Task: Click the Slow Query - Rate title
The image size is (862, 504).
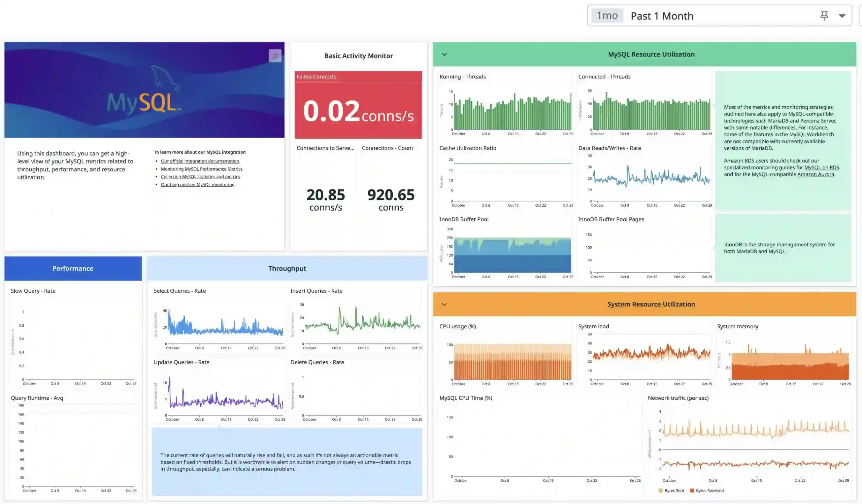Action: tap(33, 291)
